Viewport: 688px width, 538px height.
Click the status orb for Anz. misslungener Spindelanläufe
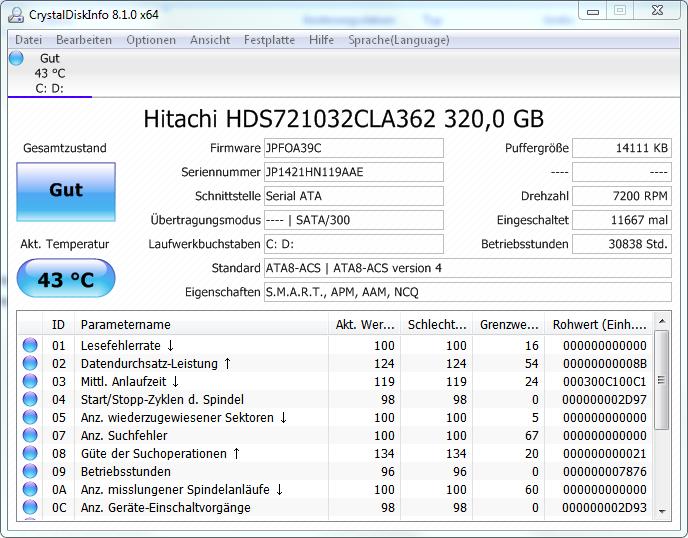[x=30, y=489]
